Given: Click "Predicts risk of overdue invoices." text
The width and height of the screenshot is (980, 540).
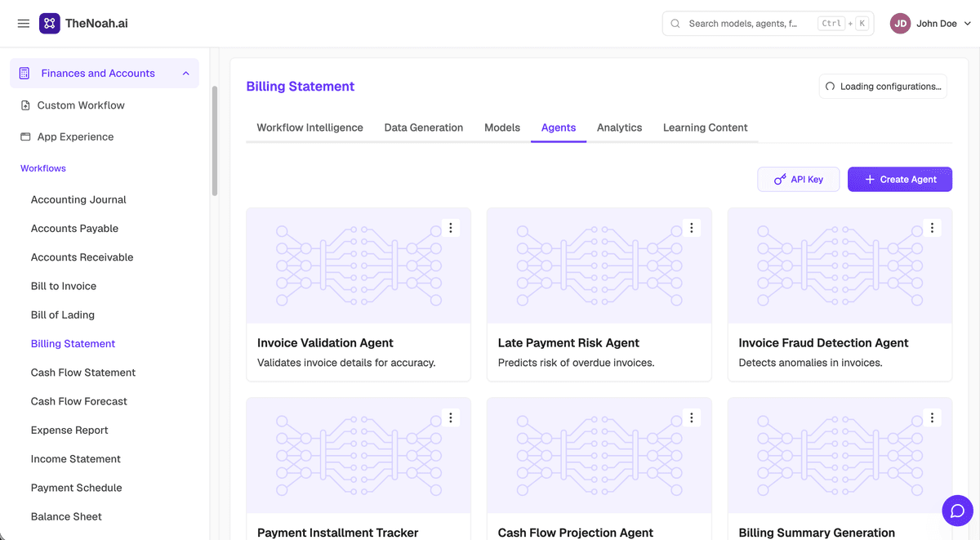Looking at the screenshot, I should [x=577, y=363].
